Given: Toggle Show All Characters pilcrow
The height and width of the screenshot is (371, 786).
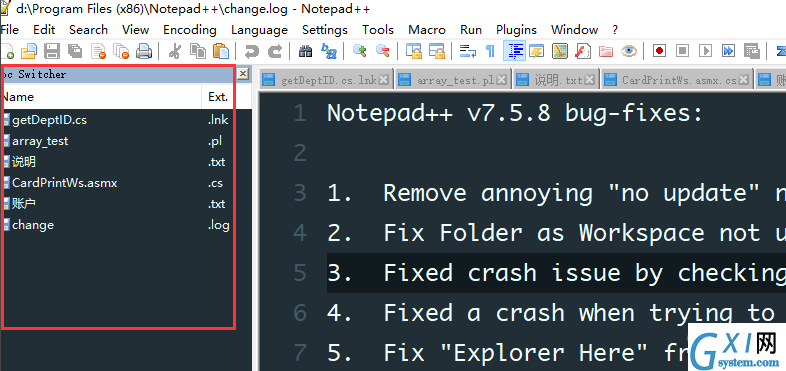Looking at the screenshot, I should tap(490, 51).
